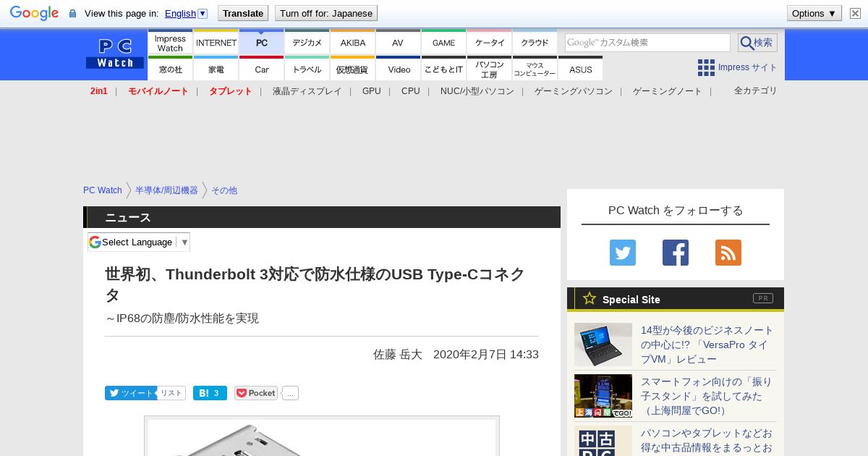Image resolution: width=868 pixels, height=456 pixels.
Task: Open the GPU category
Action: (372, 91)
